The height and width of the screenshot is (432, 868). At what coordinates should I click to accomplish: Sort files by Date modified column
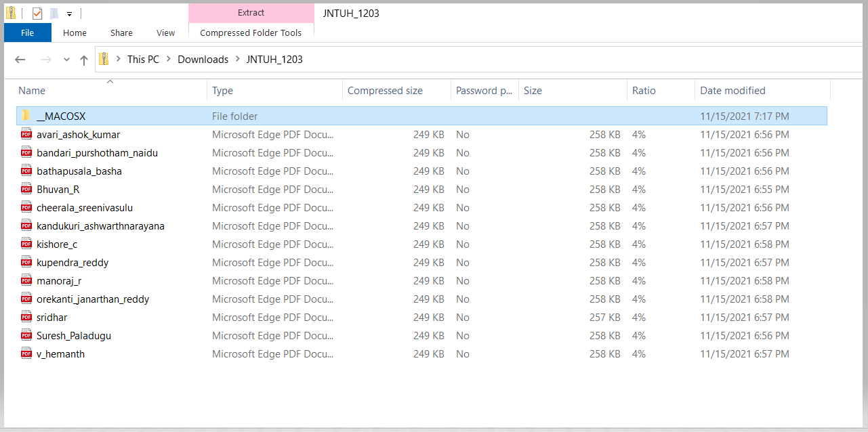[732, 91]
